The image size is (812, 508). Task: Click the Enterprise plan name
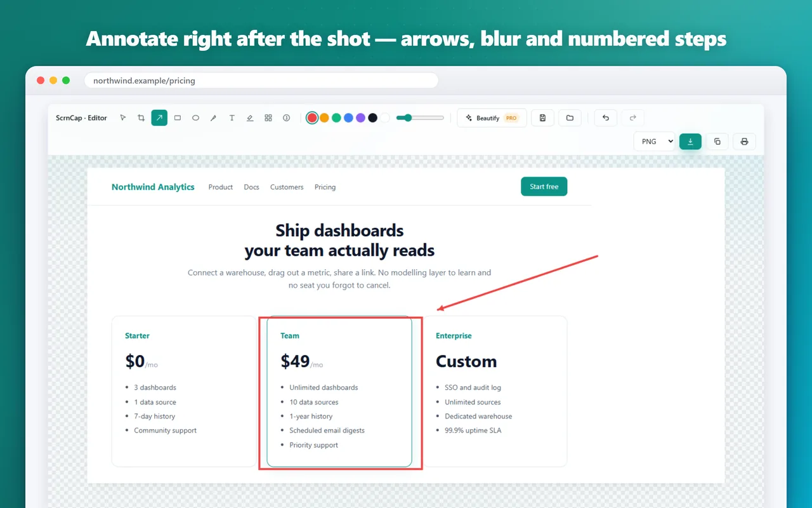(x=454, y=336)
